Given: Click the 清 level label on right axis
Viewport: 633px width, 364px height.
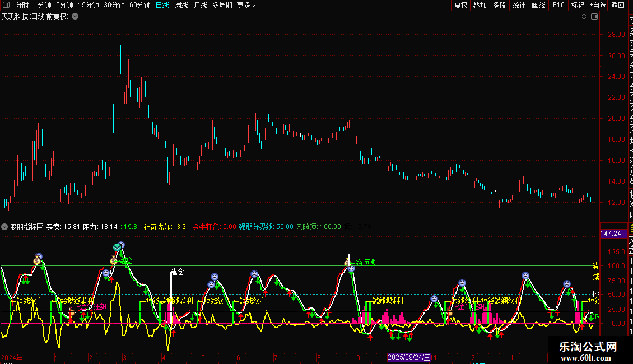Looking at the screenshot, I should (x=595, y=265).
